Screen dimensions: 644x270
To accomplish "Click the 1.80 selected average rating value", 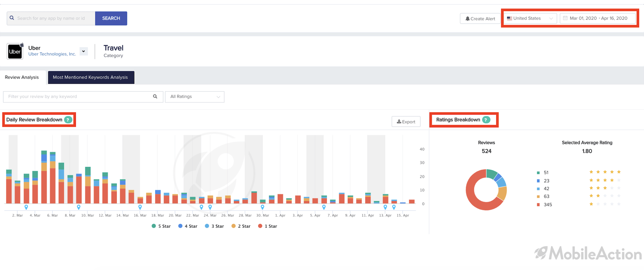I will (587, 151).
